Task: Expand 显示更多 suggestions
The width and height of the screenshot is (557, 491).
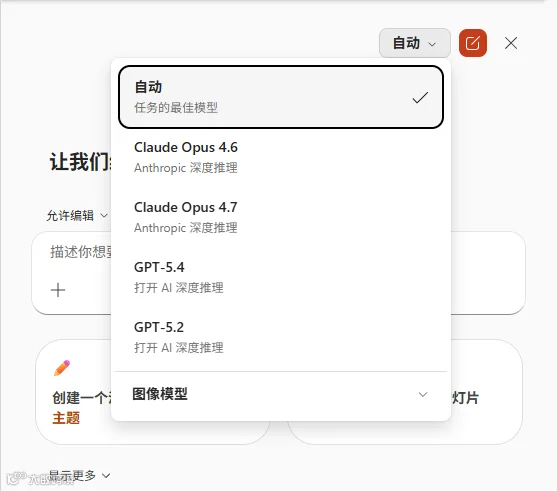Action: [x=79, y=475]
